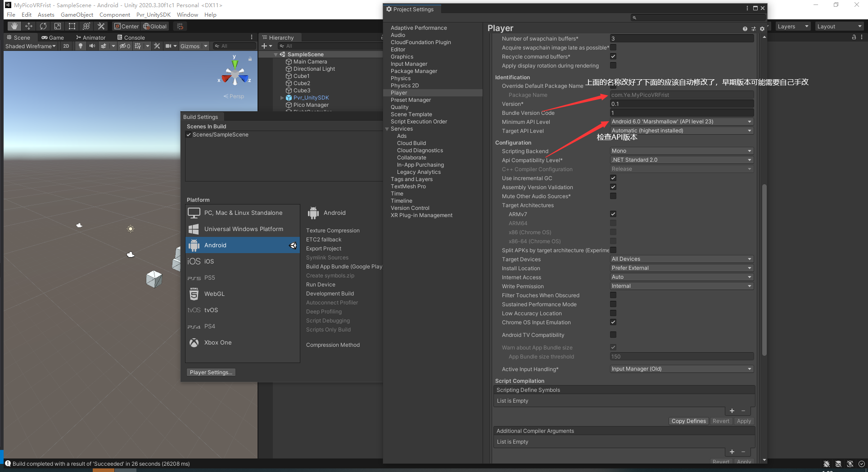Open Shaded Wireframe draw mode dropdown
The image size is (868, 472).
coord(31,46)
